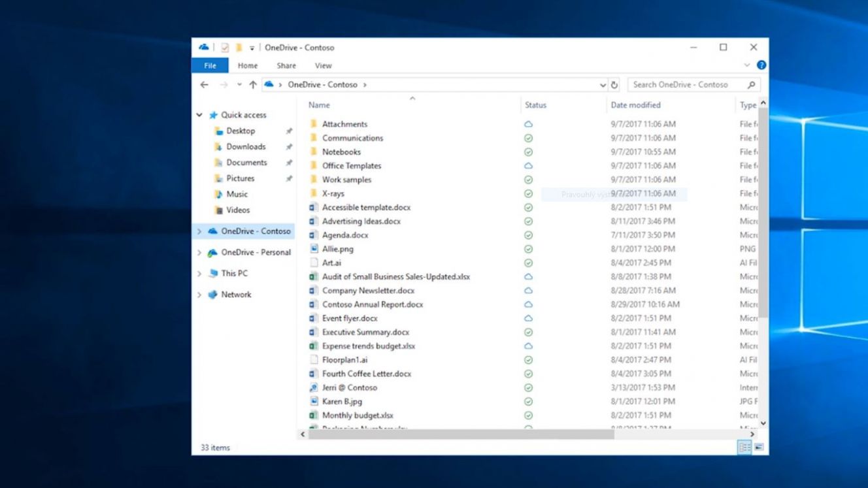Click the New folder quick access icon
The image size is (868, 488).
pos(239,48)
